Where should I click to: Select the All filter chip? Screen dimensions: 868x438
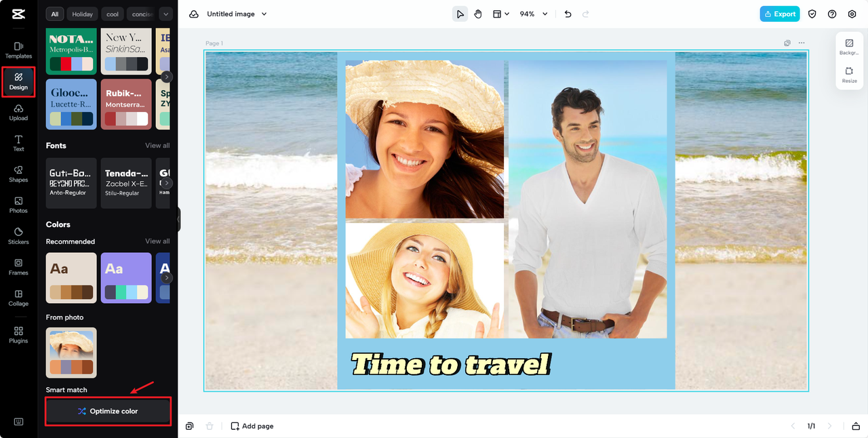click(55, 14)
